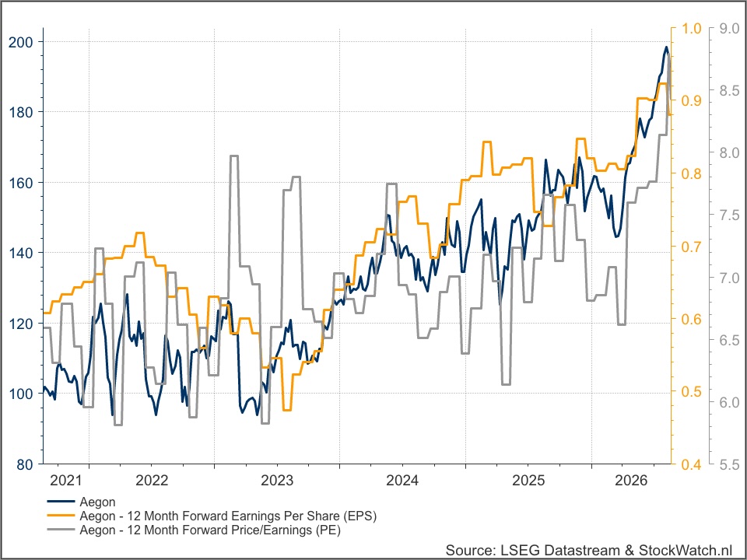Click the grey 6.5 PE axis value
Screen dimensions: 747x560
click(x=729, y=340)
